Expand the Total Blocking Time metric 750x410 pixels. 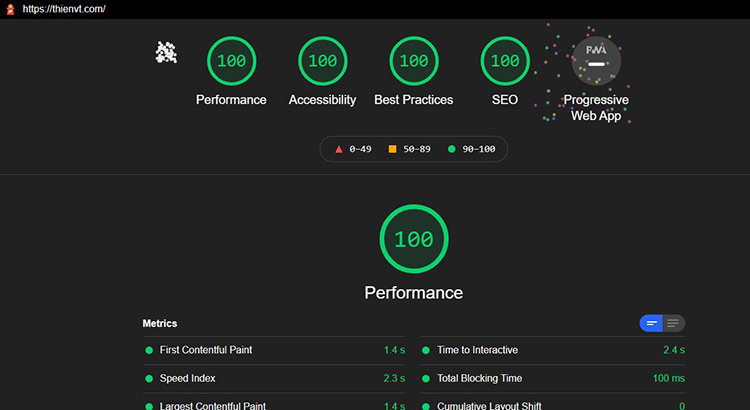point(480,379)
